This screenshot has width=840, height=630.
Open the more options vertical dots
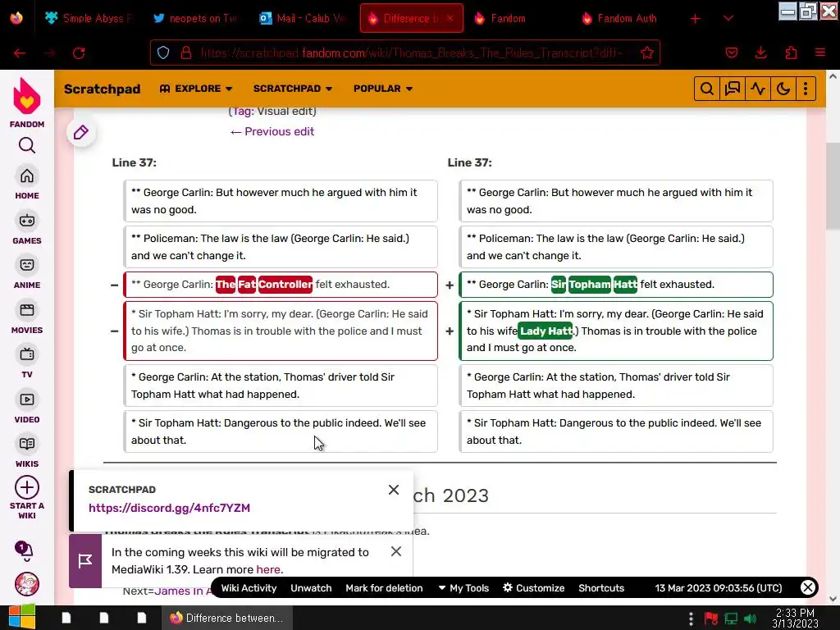[806, 89]
